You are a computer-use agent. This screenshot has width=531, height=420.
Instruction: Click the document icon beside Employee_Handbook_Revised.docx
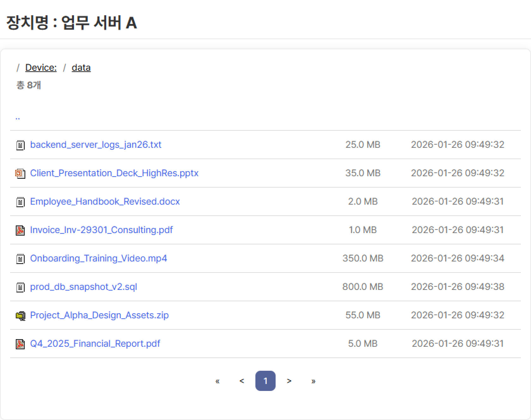point(20,202)
